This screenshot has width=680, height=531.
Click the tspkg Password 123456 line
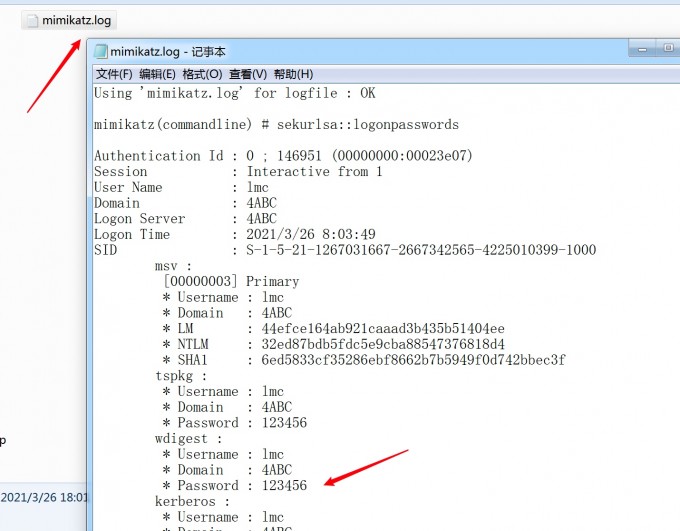[x=235, y=423]
